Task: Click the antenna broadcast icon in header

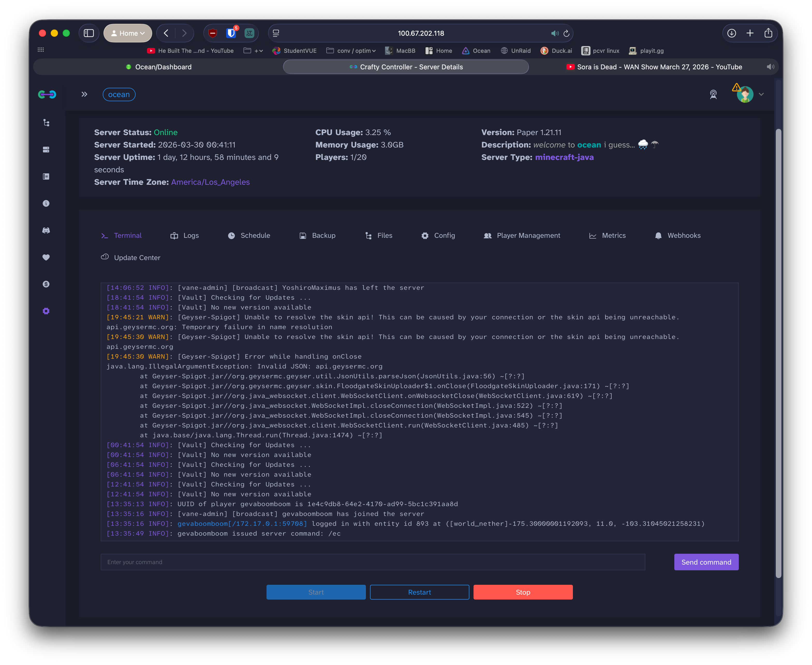Action: [x=713, y=95]
